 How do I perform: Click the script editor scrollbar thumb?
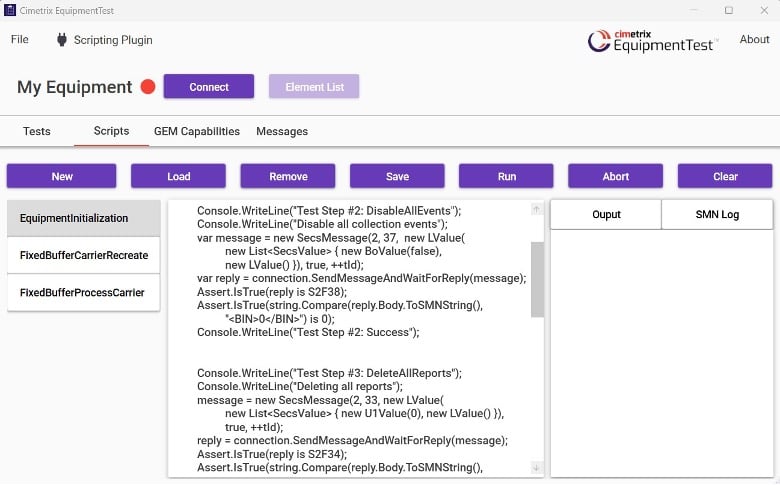(x=536, y=278)
